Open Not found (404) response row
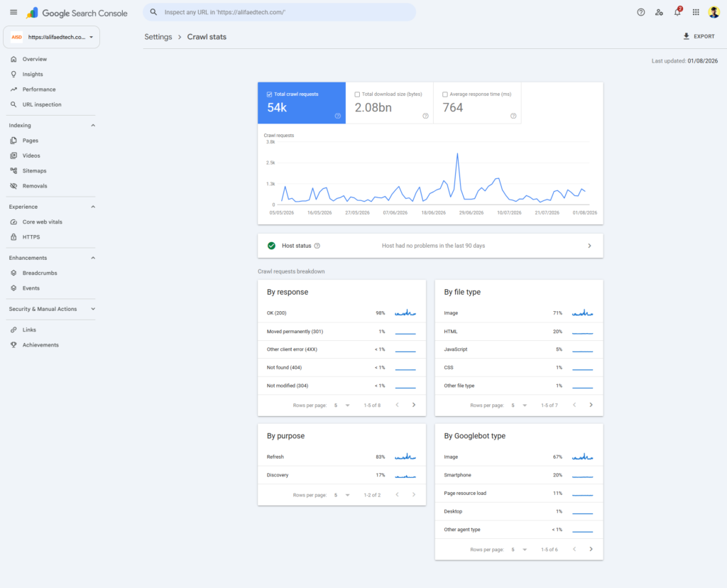Screen dimensions: 727x588 point(341,368)
